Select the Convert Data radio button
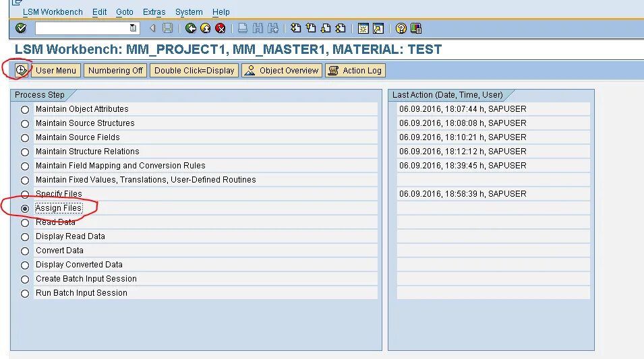 tap(25, 251)
